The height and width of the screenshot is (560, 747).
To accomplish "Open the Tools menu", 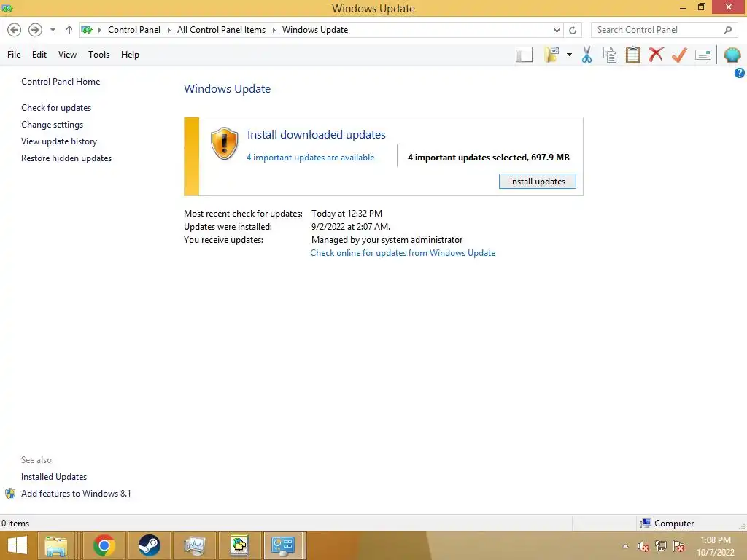I will point(98,55).
